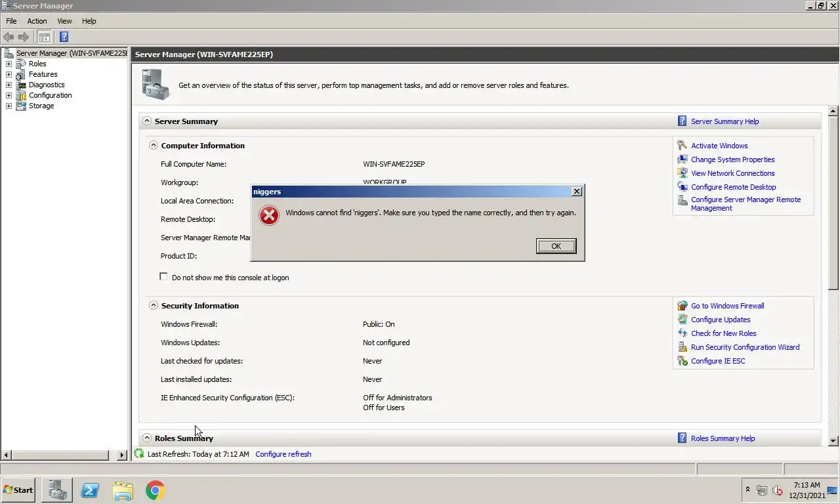Expand the Storage tree node
Viewport: 840px width, 504px height.
point(9,106)
